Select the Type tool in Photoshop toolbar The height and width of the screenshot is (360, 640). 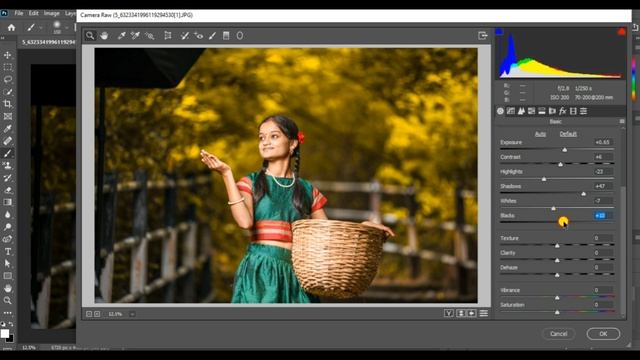tap(7, 251)
